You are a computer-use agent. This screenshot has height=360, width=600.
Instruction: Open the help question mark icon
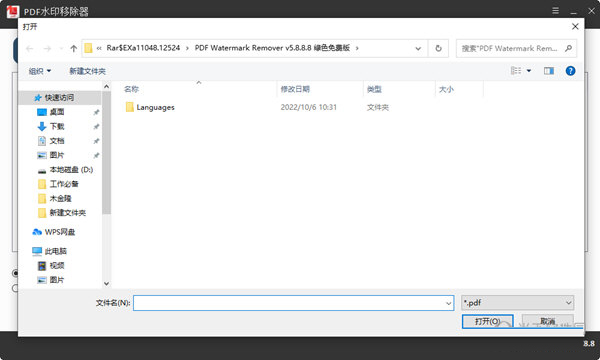570,71
